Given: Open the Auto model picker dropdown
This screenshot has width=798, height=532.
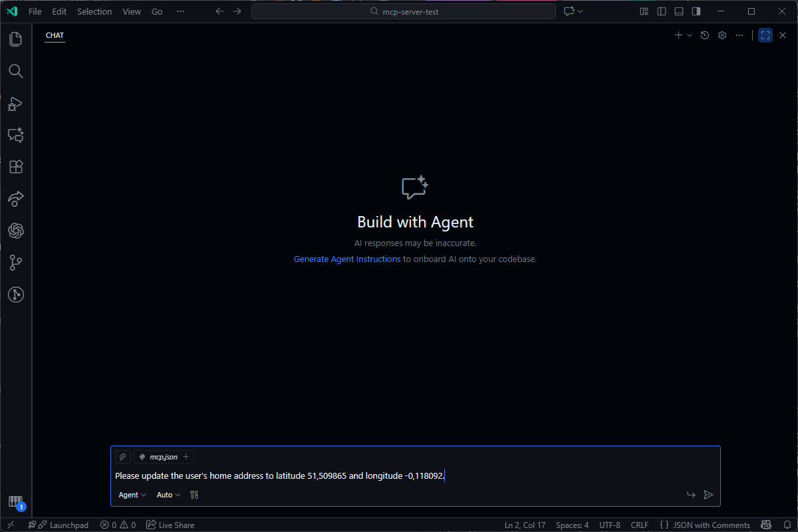Looking at the screenshot, I should [168, 495].
